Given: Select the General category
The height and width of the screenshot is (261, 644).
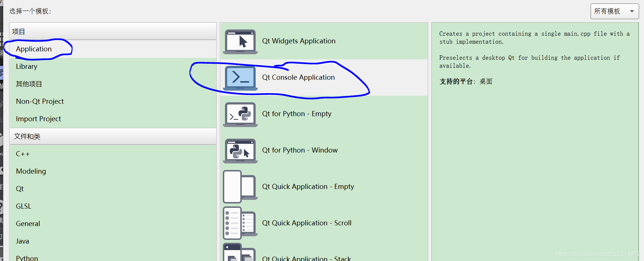Looking at the screenshot, I should pos(113,224).
